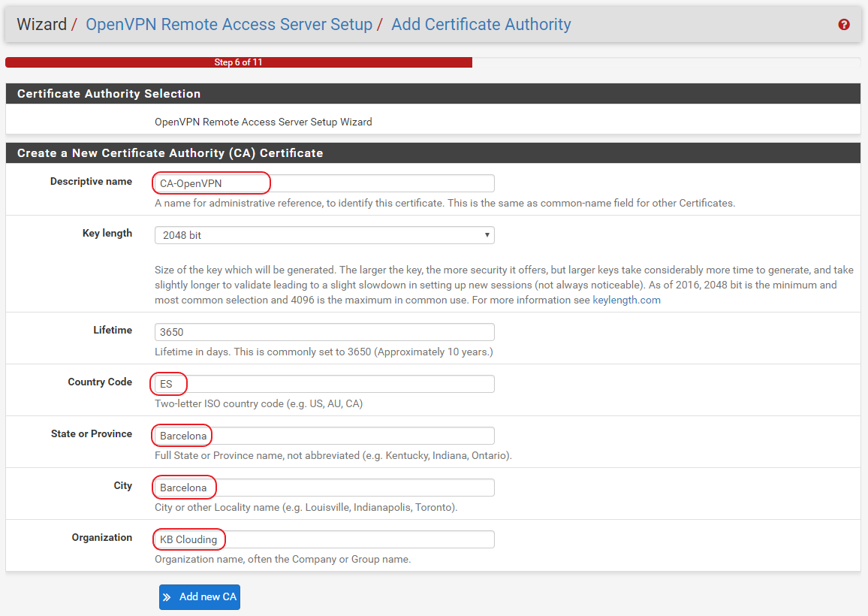Click the Descriptive name label
This screenshot has height=616, width=868.
click(x=91, y=181)
